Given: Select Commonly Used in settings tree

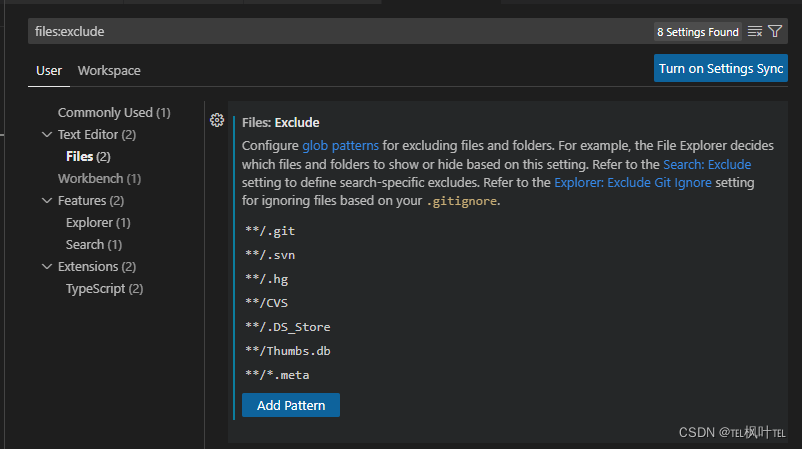Looking at the screenshot, I should (x=113, y=112).
